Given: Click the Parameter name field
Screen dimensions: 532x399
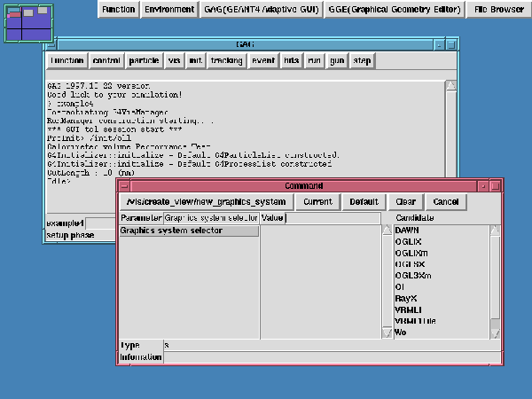Looking at the screenshot, I should click(x=211, y=218).
